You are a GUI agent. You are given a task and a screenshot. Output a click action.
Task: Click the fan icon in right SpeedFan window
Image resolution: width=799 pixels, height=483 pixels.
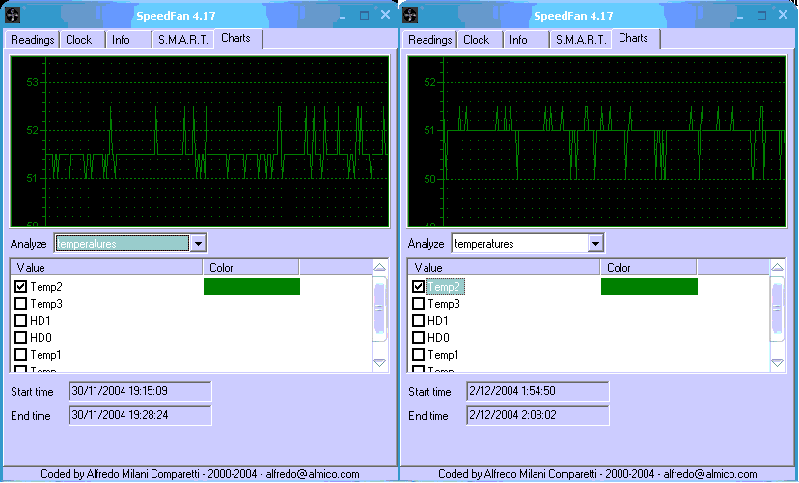(x=410, y=15)
